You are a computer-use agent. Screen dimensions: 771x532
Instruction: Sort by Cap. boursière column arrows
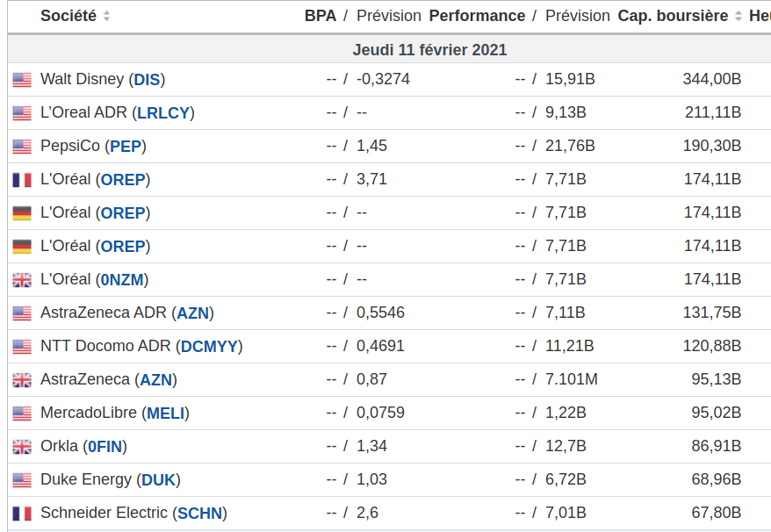[x=739, y=16]
